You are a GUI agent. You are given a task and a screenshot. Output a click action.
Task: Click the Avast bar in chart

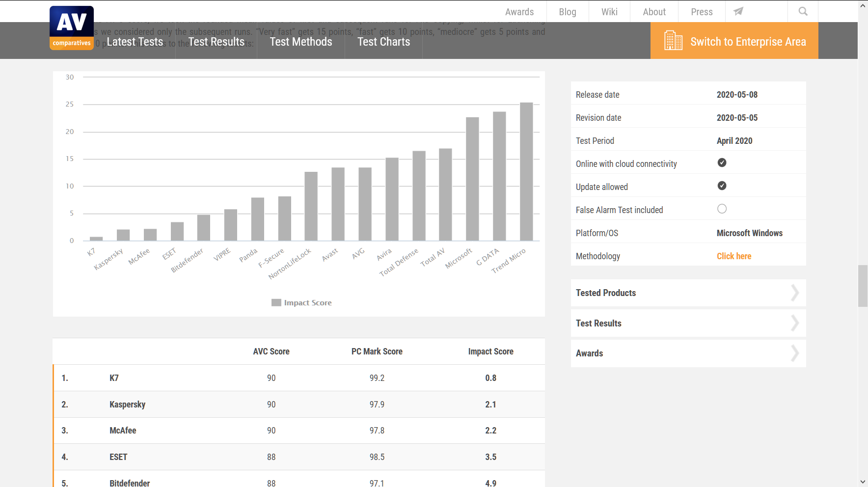click(338, 204)
